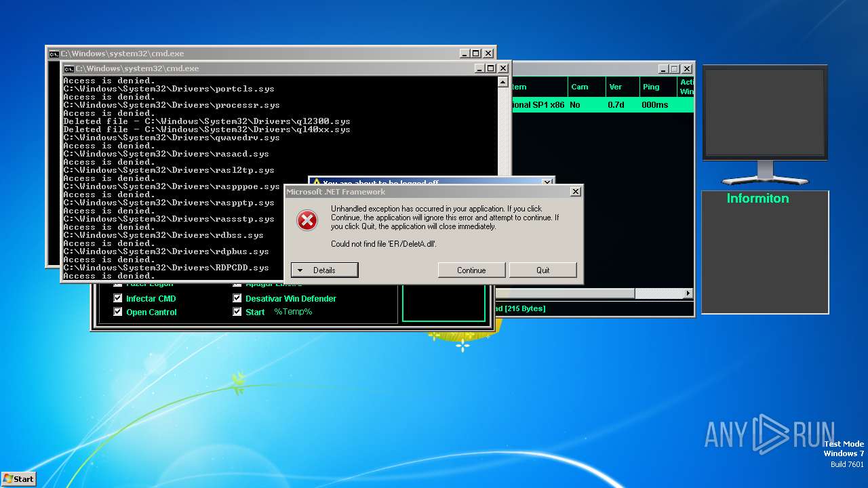This screenshot has height=488, width=868.
Task: Click the Ver column header
Action: [623, 87]
